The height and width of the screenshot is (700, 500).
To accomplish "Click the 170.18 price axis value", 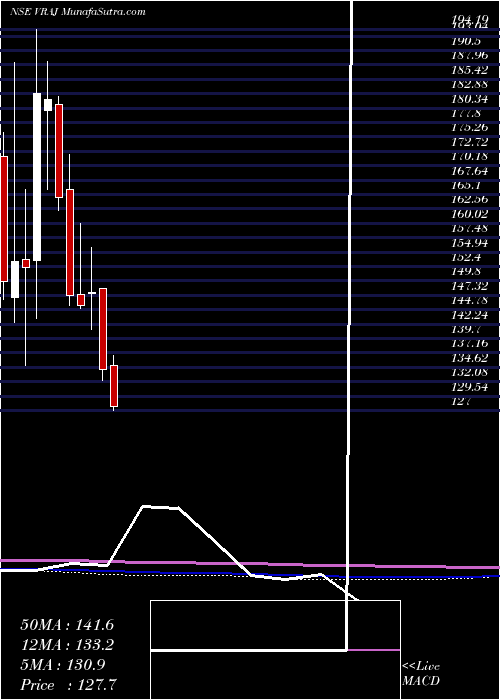I will click(x=469, y=156).
